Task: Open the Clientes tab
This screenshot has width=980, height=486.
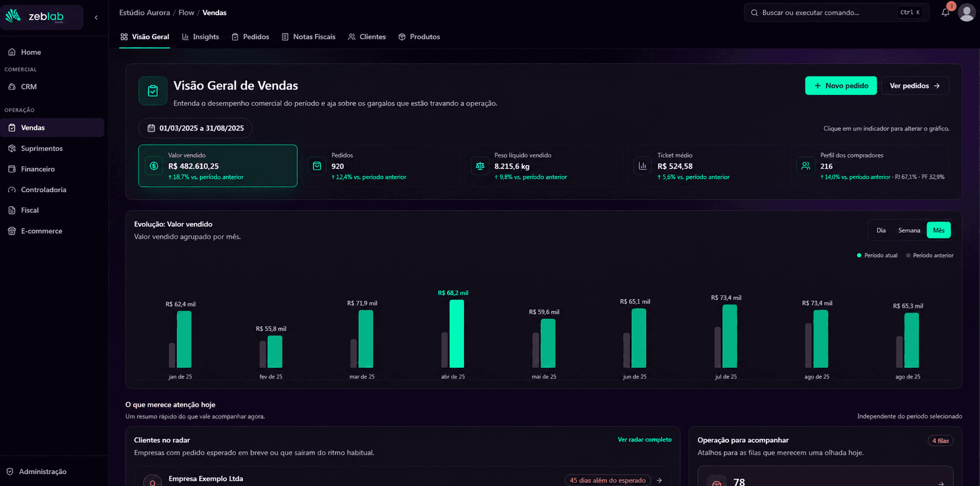Action: point(367,37)
